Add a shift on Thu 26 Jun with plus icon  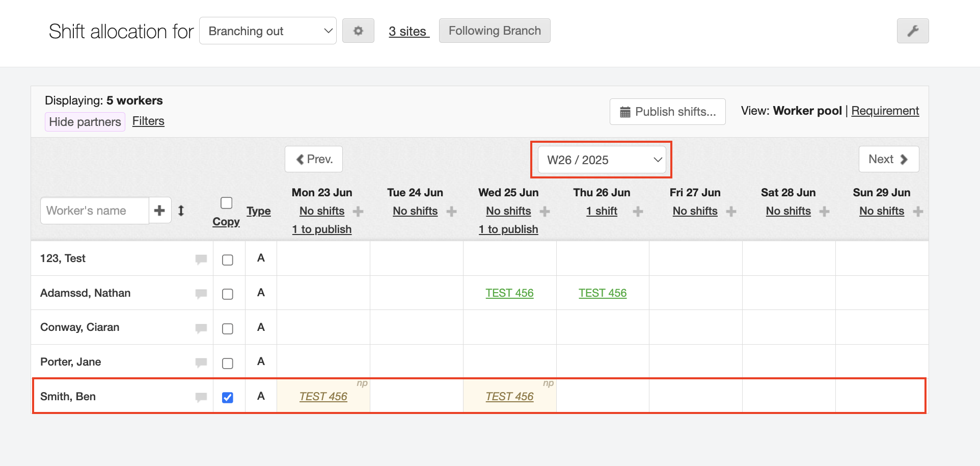coord(638,212)
